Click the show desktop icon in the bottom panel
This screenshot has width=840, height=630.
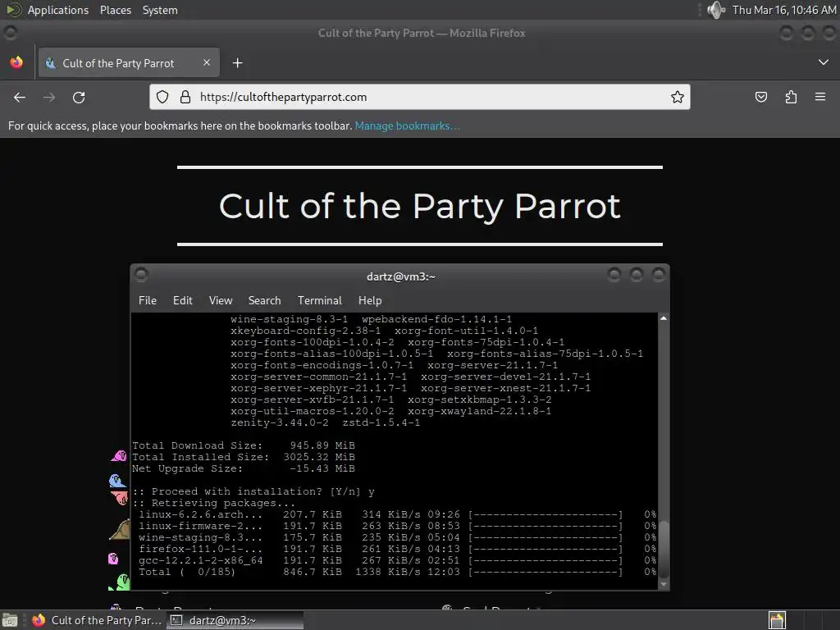tap(10, 620)
